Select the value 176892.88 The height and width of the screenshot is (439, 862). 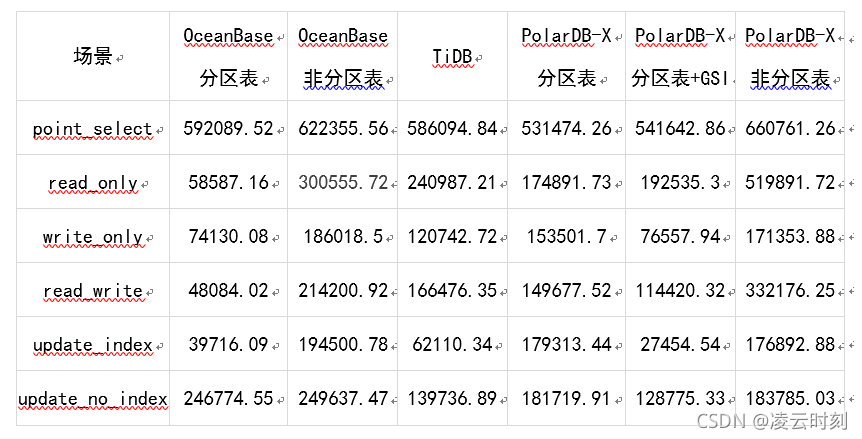coord(790,344)
